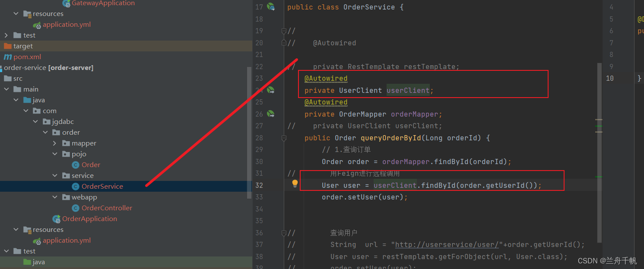Collapse the java folder chevron under main

16,100
